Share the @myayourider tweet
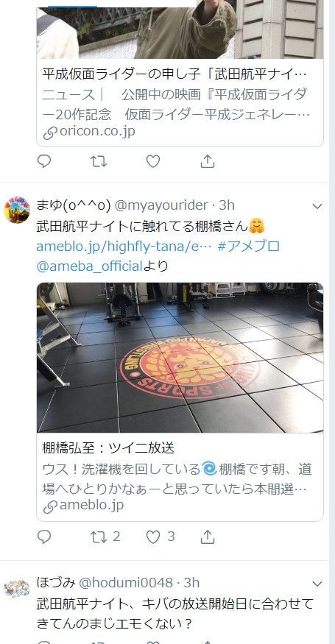The image size is (335, 644). [x=208, y=537]
